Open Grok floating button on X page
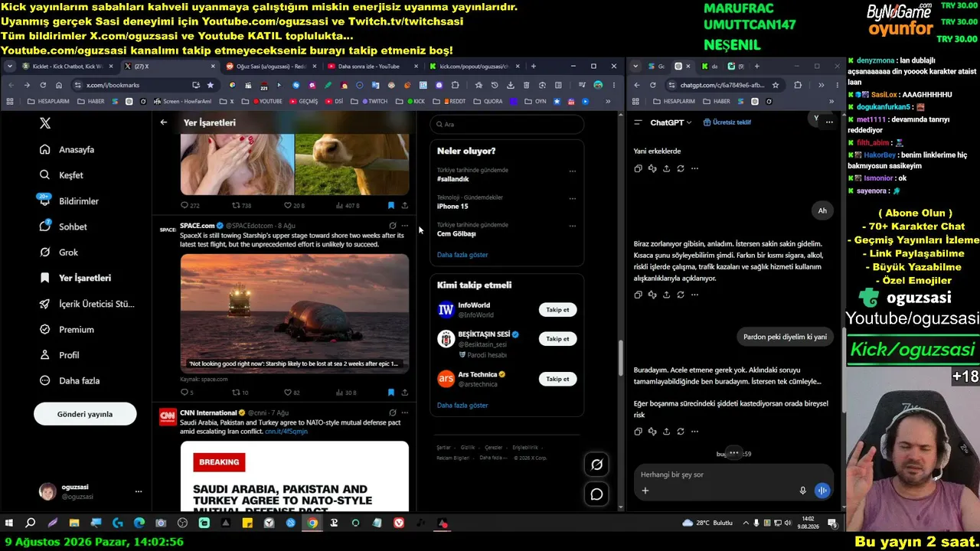This screenshot has width=980, height=551. [x=596, y=464]
